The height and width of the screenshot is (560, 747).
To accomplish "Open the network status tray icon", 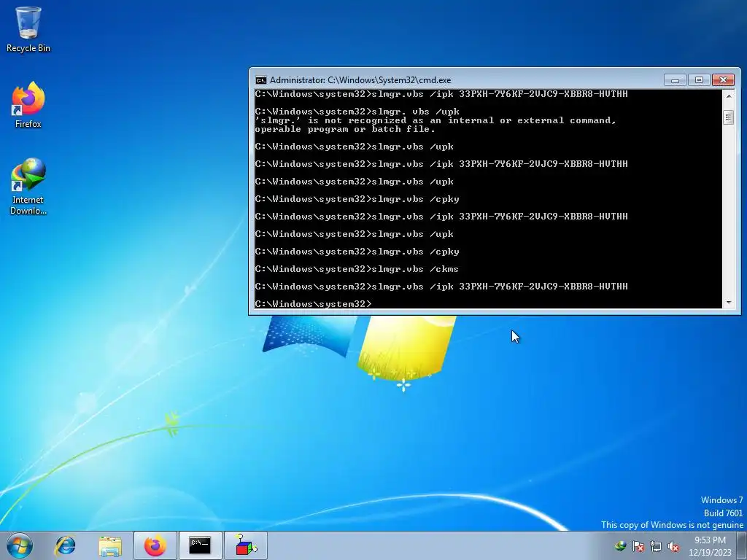I will pos(656,546).
